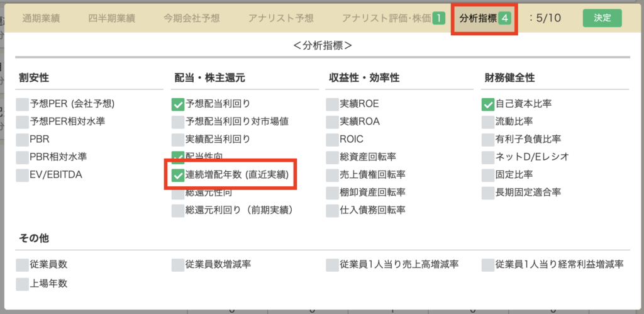Screen dimensions: 644x314
Task: Click the 決定 button
Action: click(x=602, y=18)
